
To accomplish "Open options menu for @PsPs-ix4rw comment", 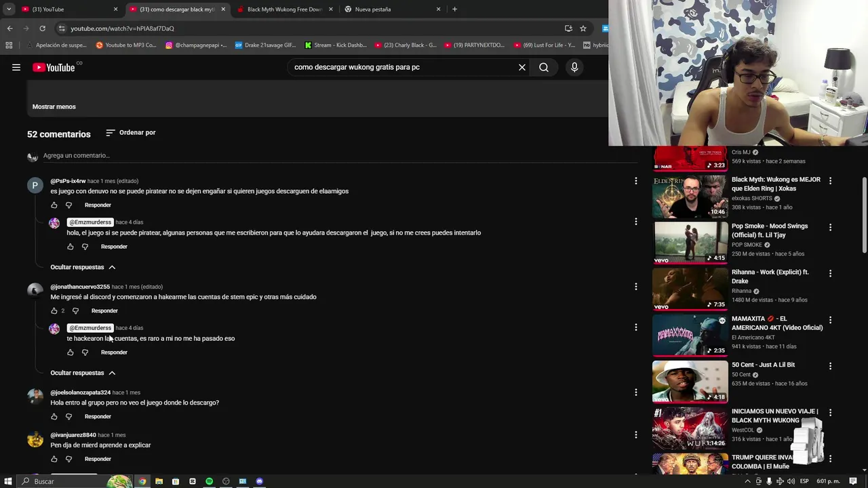I will 635,181.
